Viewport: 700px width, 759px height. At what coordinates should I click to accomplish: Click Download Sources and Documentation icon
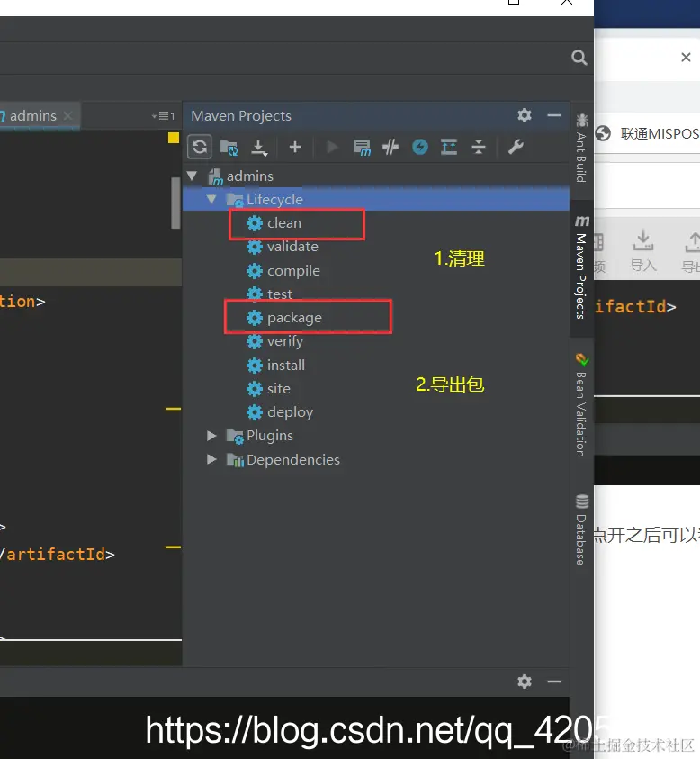pyautogui.click(x=259, y=147)
